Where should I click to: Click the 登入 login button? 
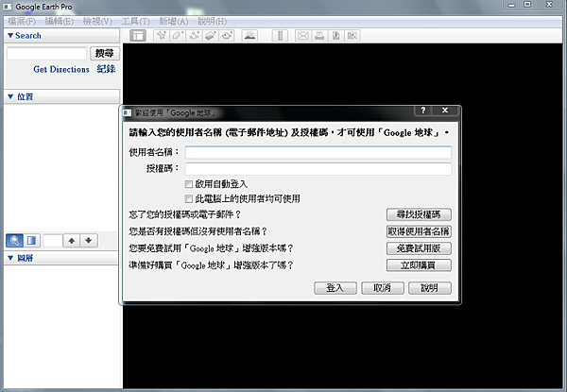(x=335, y=288)
